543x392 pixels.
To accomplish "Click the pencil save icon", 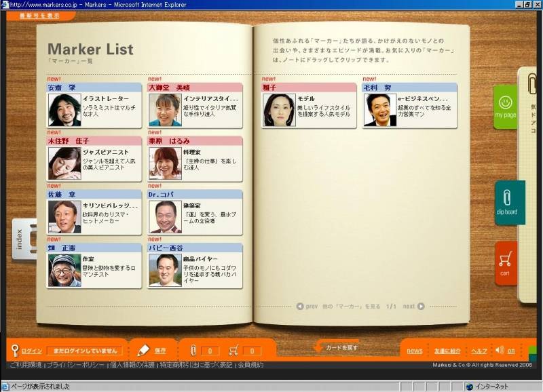I will tap(143, 350).
